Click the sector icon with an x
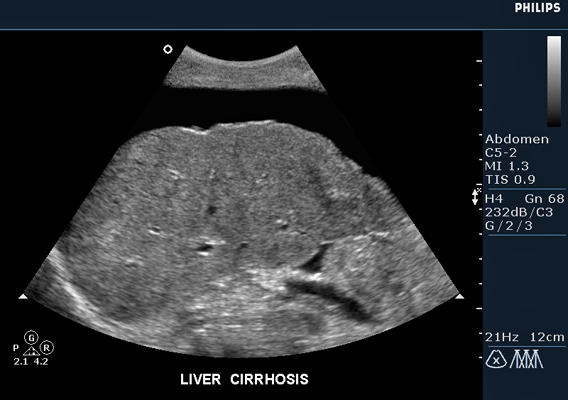568x400 pixels. click(496, 360)
